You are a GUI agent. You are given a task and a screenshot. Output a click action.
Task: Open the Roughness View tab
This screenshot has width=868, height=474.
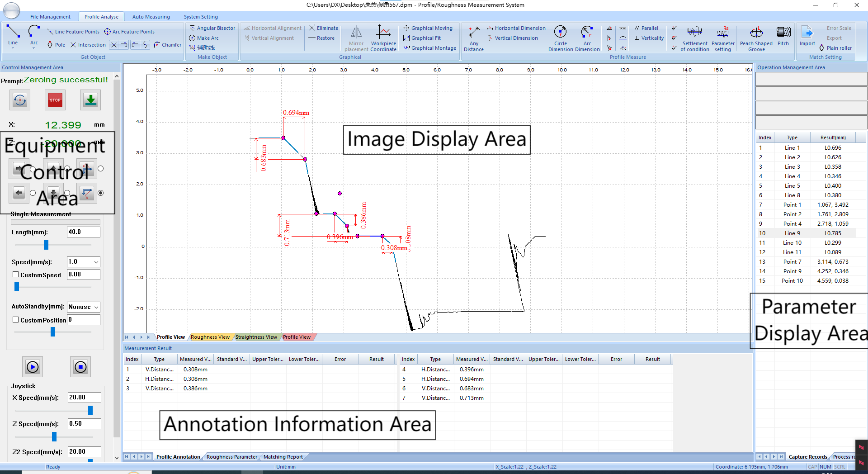[x=210, y=337]
